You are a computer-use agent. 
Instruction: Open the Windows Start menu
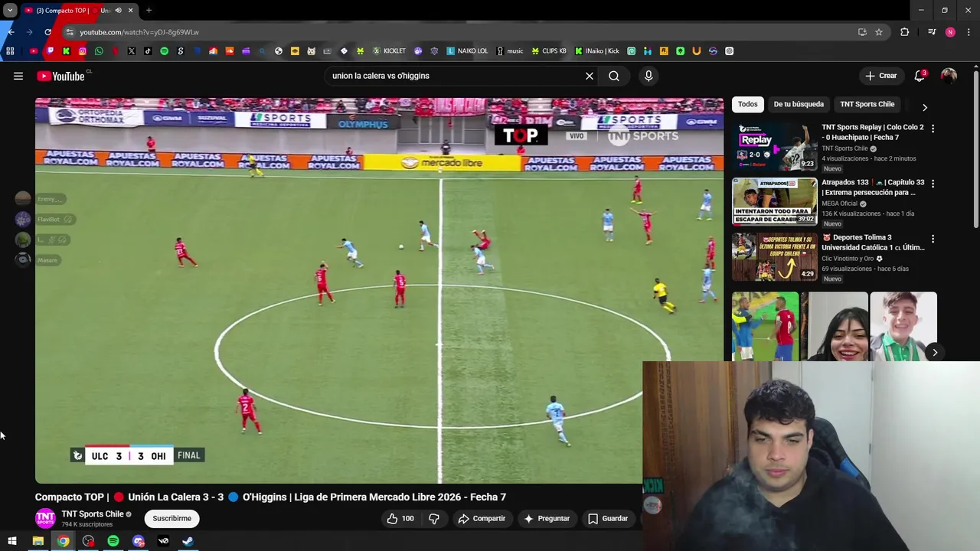tap(11, 541)
